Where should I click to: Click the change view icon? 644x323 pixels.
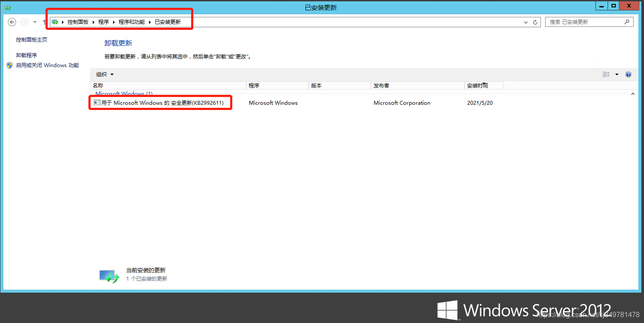(606, 74)
